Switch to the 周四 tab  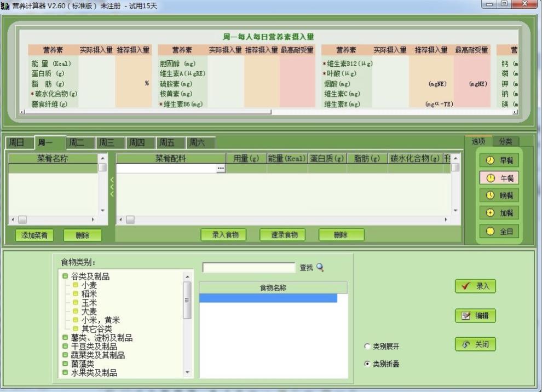click(140, 142)
